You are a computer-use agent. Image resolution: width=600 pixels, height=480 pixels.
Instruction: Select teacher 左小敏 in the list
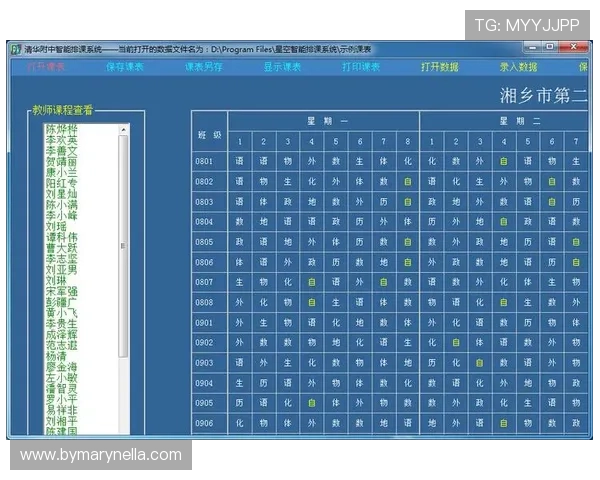[x=62, y=377]
